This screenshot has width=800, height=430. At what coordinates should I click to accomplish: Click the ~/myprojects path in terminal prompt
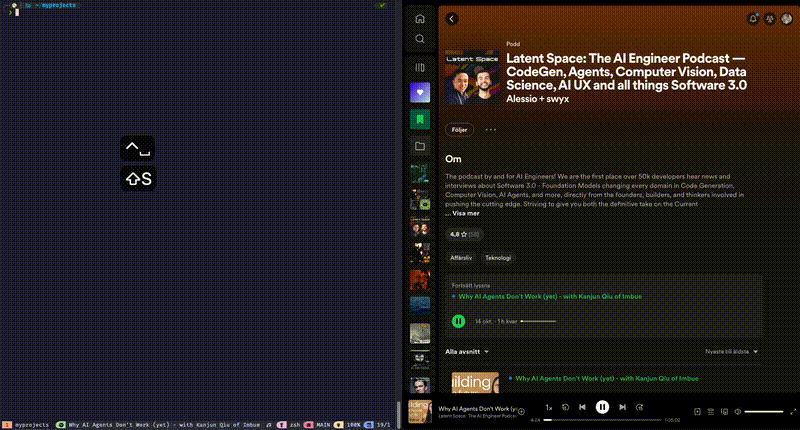(x=55, y=5)
